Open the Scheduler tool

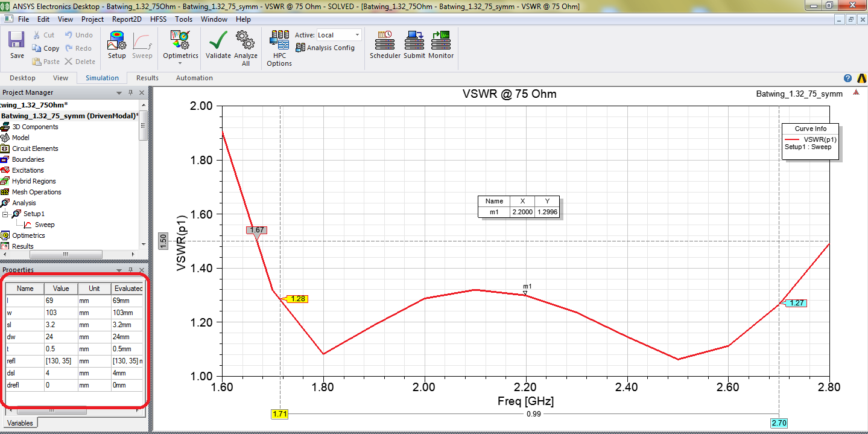click(385, 45)
